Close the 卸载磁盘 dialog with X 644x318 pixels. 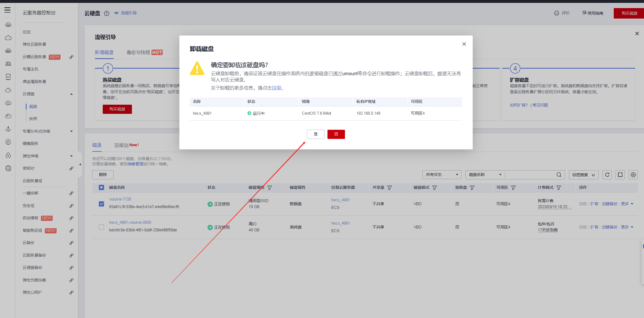[x=464, y=44]
